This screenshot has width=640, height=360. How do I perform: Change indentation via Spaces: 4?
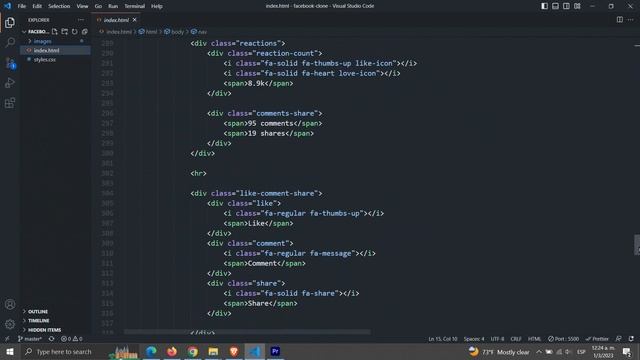click(474, 339)
